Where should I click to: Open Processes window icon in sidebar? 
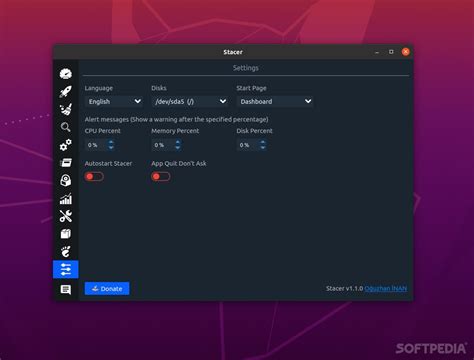66,163
